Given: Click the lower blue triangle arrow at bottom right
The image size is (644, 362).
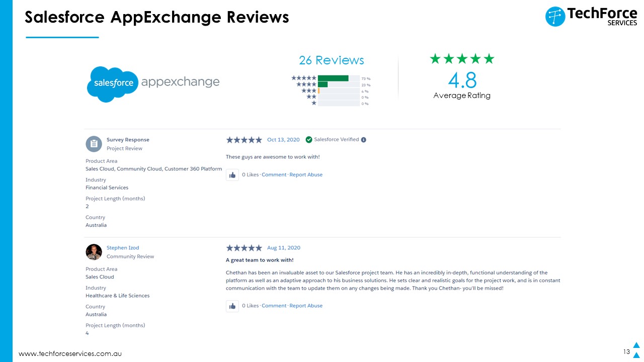Looking at the screenshot, I should click(x=636, y=355).
